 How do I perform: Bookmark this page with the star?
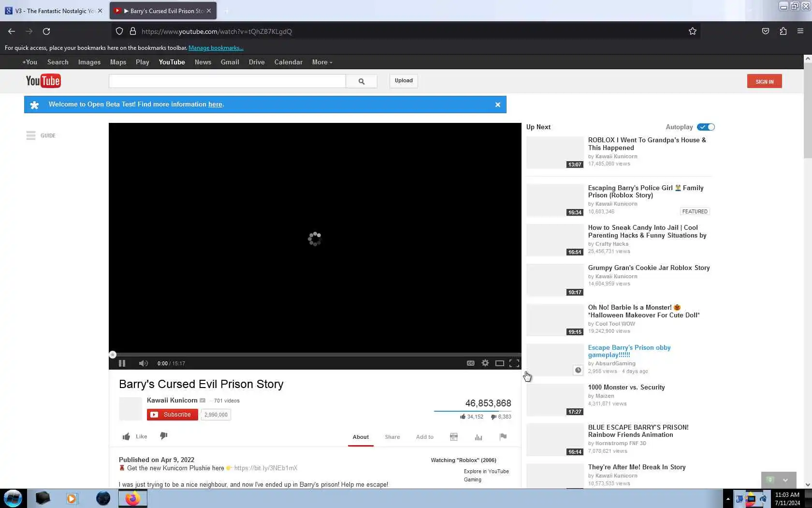tap(693, 31)
